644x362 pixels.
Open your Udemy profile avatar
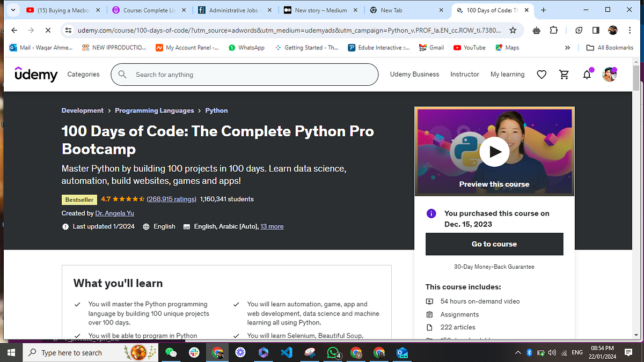(609, 74)
